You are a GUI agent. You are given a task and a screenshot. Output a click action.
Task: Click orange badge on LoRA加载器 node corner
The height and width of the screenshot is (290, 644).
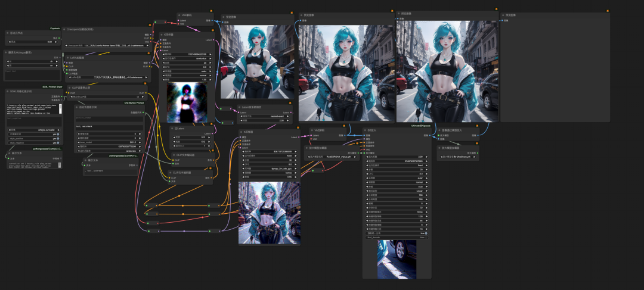click(x=150, y=54)
